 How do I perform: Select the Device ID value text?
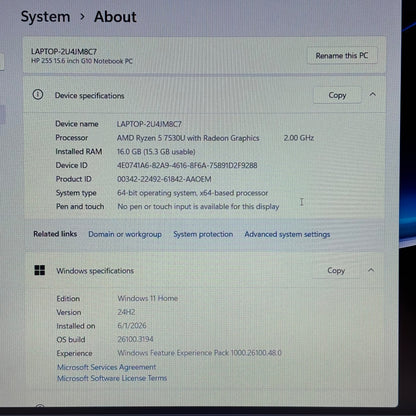pyautogui.click(x=187, y=165)
